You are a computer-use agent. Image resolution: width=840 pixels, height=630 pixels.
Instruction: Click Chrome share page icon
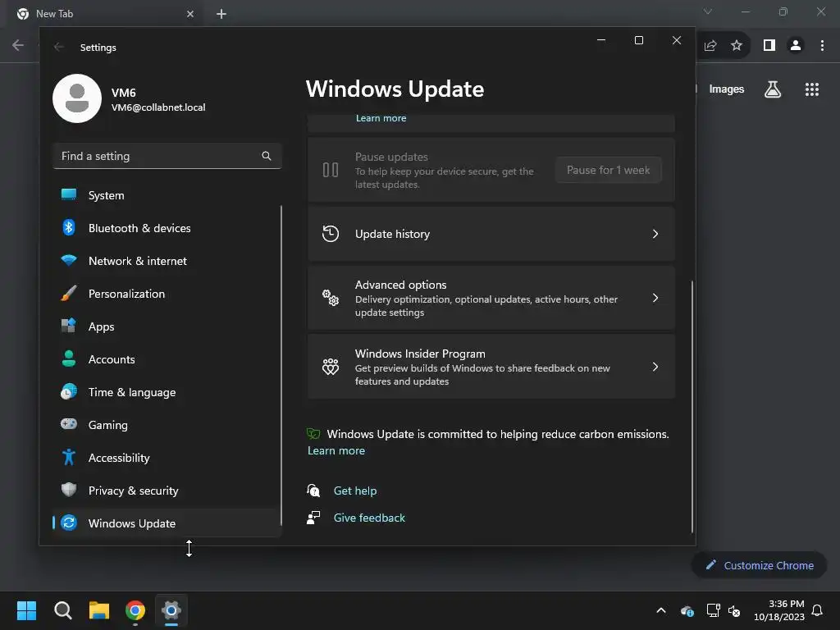pyautogui.click(x=710, y=46)
